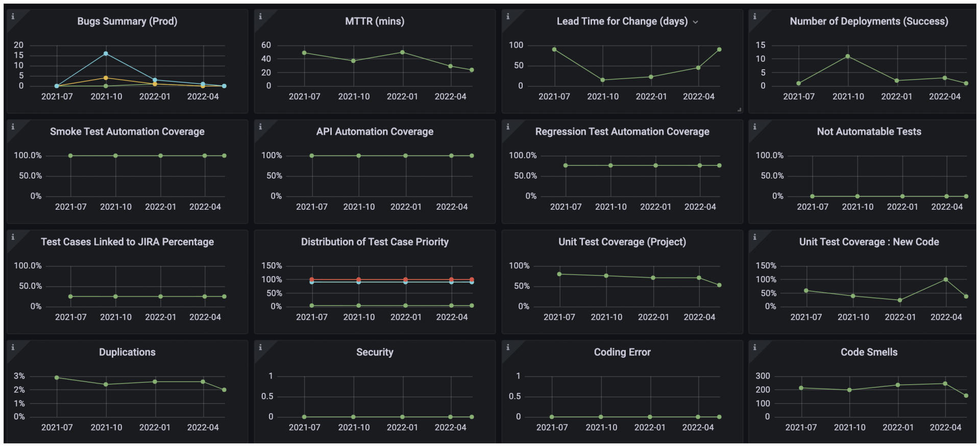Image resolution: width=980 pixels, height=447 pixels.
Task: Open the Code Smells panel title
Action: pyautogui.click(x=869, y=352)
